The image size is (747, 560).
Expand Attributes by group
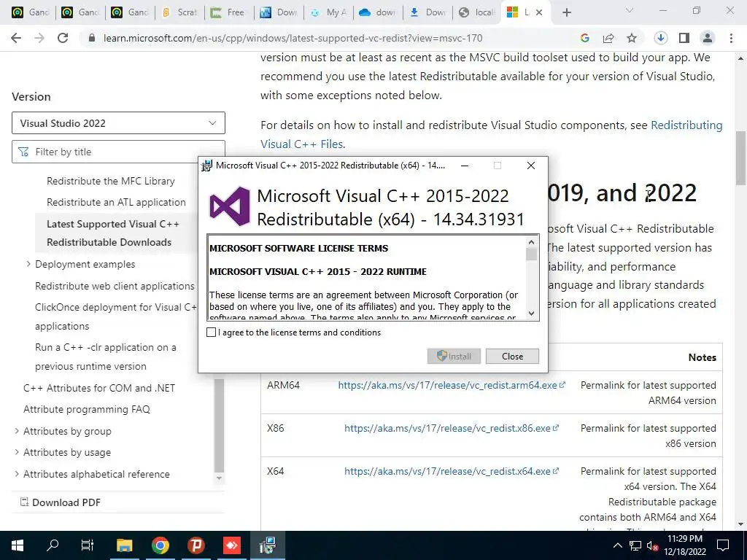(17, 431)
